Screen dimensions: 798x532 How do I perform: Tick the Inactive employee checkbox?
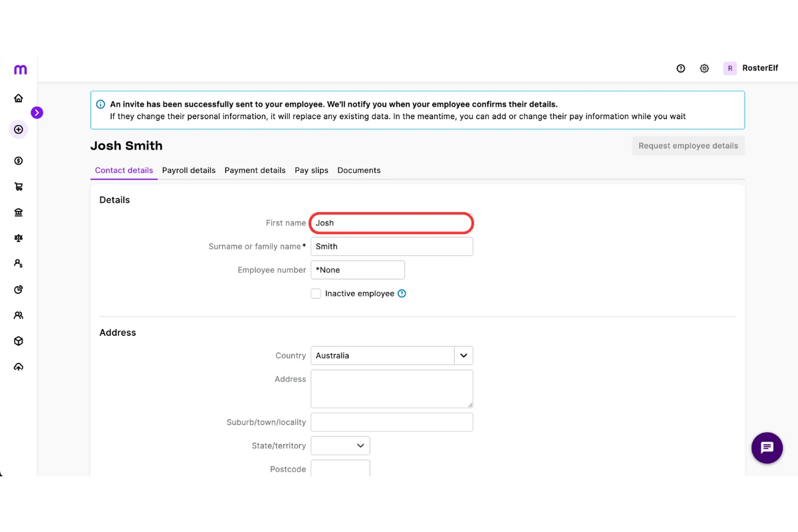316,293
